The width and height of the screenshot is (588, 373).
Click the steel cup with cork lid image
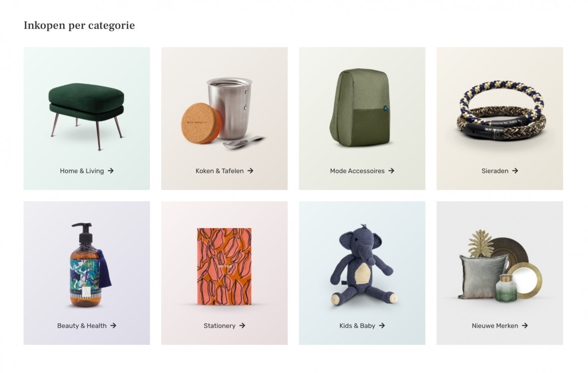(223, 113)
